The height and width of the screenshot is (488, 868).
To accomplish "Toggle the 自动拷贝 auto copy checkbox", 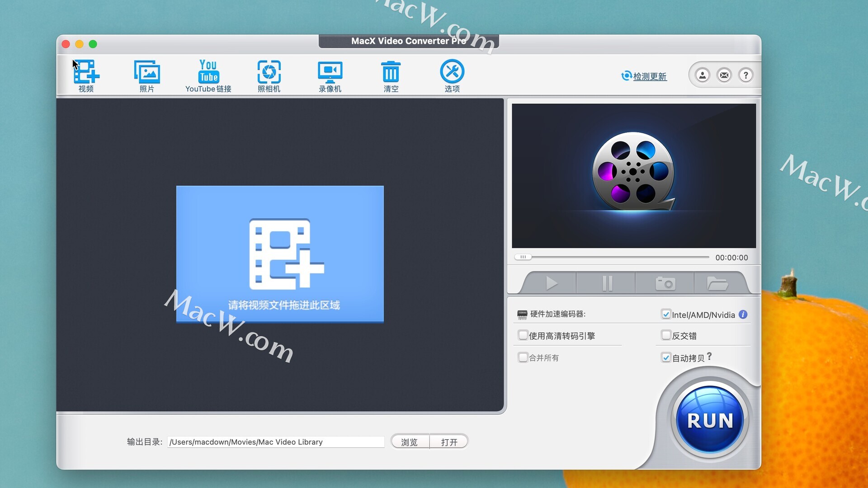I will click(665, 357).
